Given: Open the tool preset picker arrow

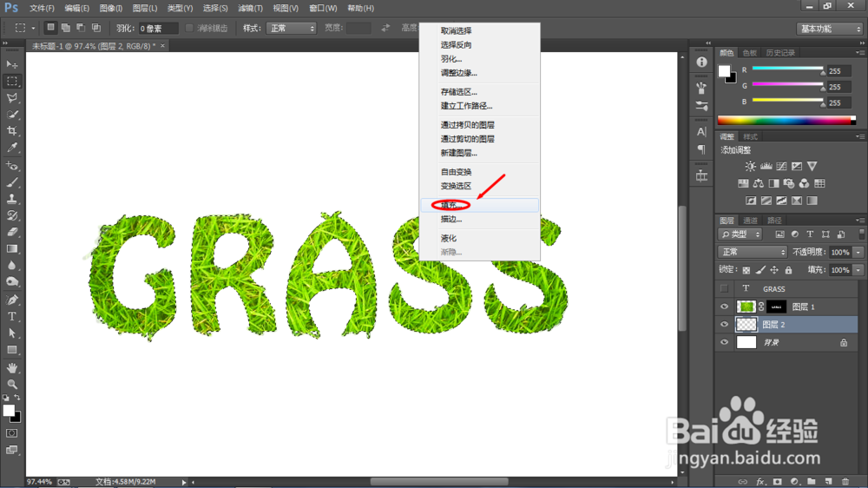Looking at the screenshot, I should 33,28.
